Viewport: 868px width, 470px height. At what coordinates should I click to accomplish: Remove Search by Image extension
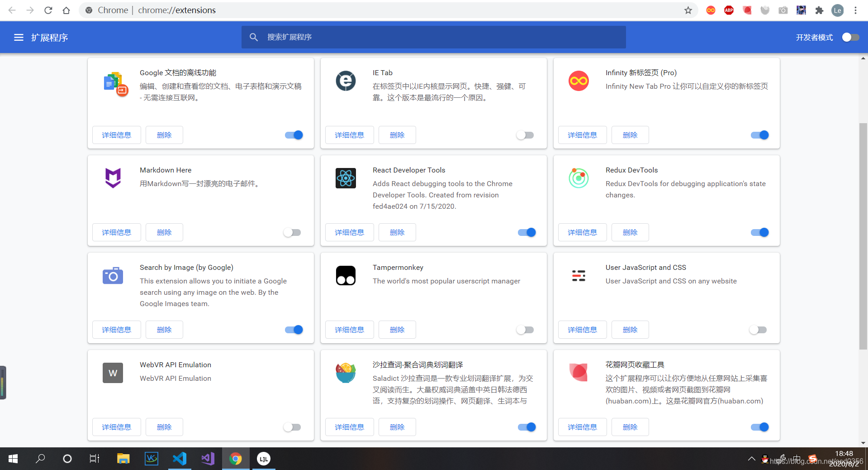point(164,330)
